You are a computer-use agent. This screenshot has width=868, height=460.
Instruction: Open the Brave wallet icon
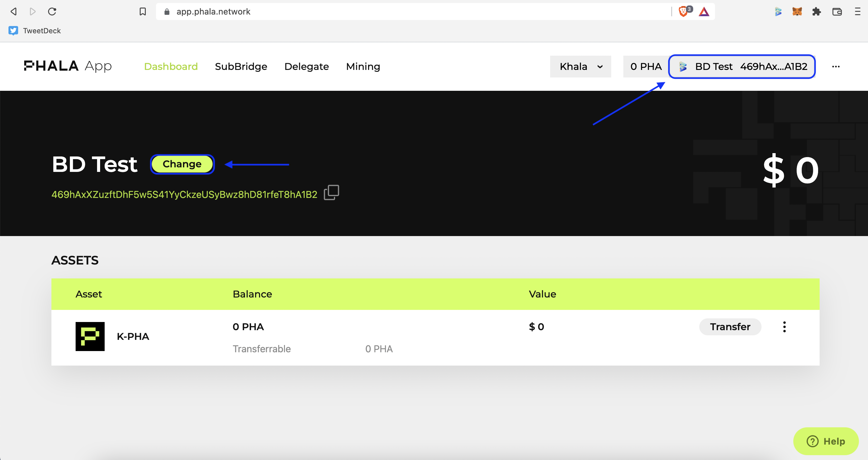pyautogui.click(x=837, y=12)
